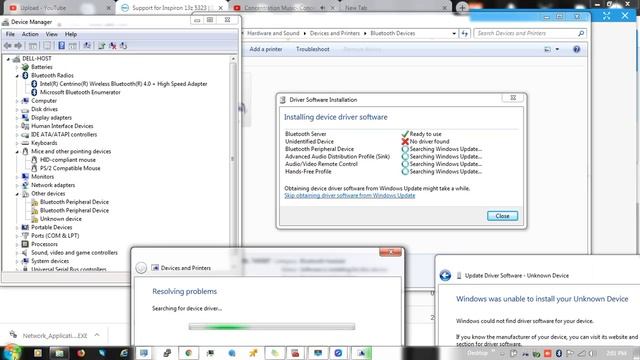Screen dimensions: 640x360
Task: Open Internet Explorer from the taskbar
Action: 124,353
